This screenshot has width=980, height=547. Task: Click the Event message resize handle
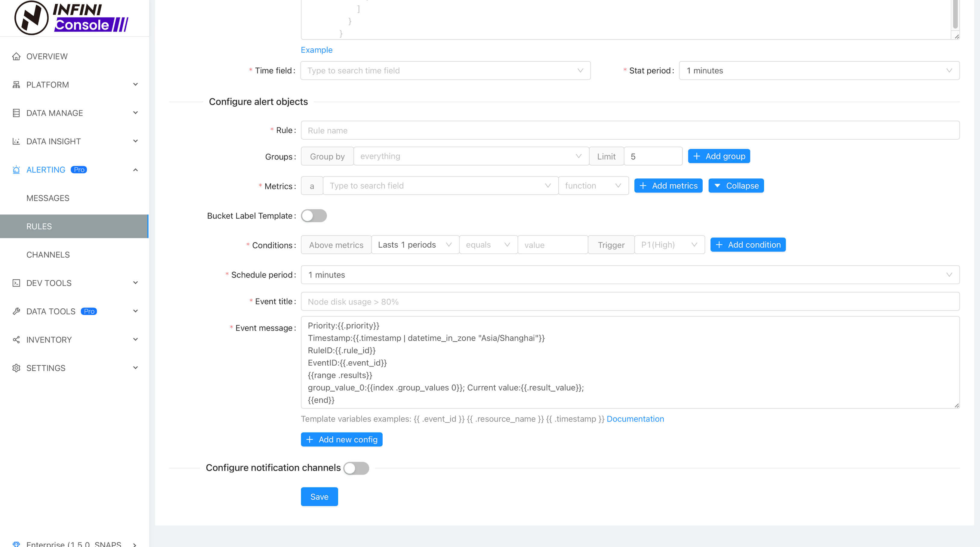[x=957, y=405]
